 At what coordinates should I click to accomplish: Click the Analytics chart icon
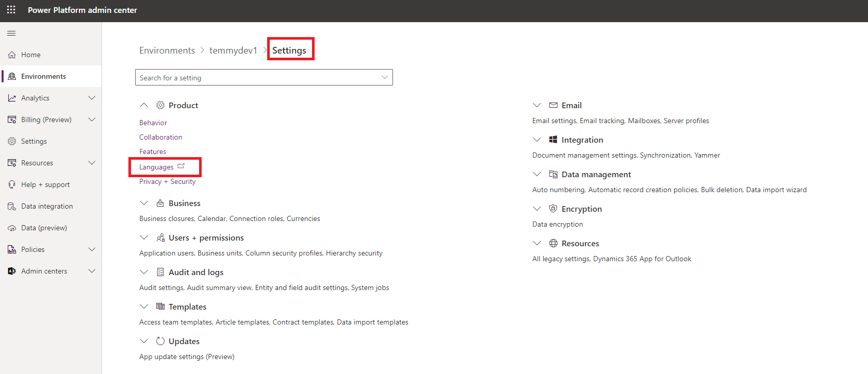click(12, 98)
